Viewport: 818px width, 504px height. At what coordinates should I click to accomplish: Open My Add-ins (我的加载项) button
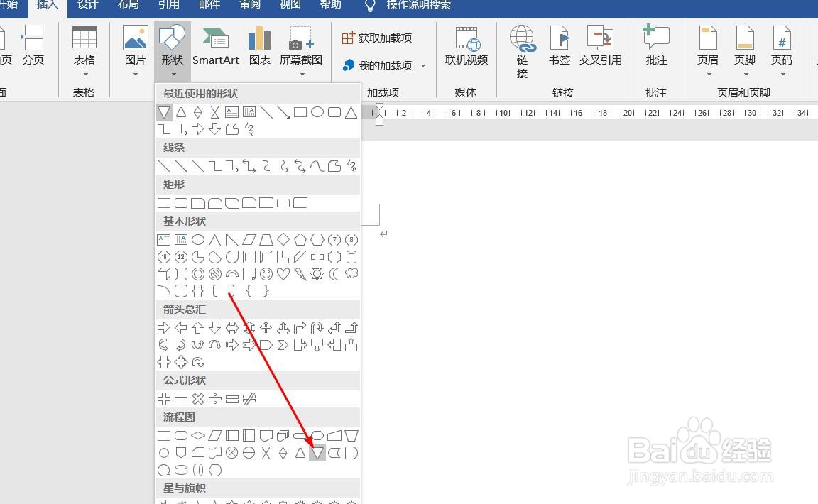click(378, 66)
